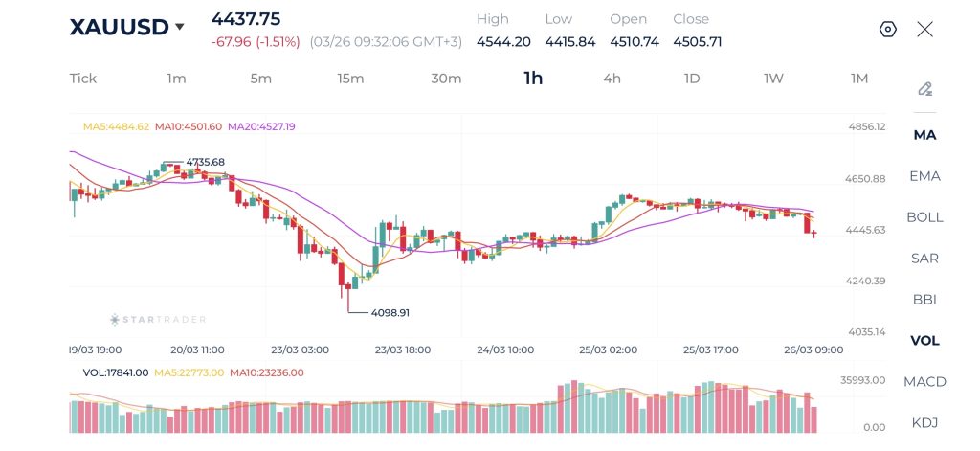Select the 1m timeframe
980x451 pixels.
tap(176, 79)
